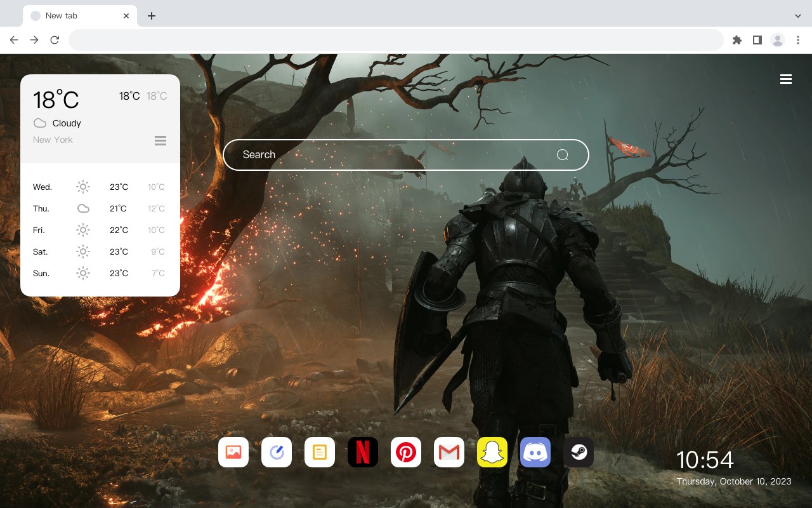Click the 10:54 clock display
812x508 pixels.
[705, 460]
